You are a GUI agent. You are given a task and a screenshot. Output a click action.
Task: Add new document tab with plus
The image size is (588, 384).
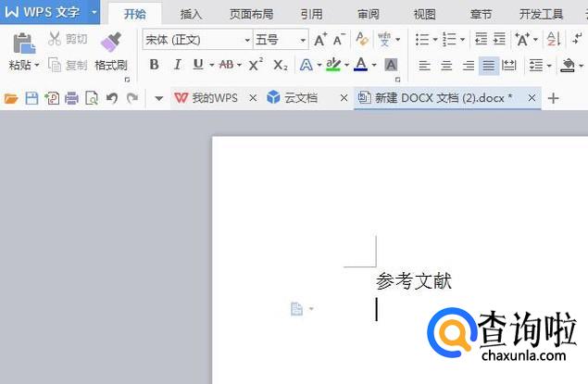553,98
